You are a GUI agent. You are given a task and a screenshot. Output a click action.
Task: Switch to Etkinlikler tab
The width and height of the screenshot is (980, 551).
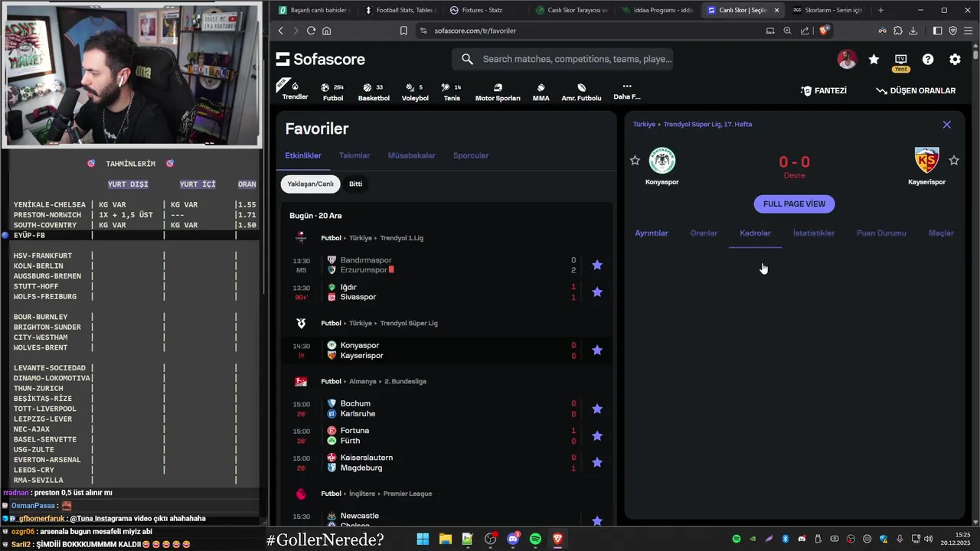[x=303, y=155]
